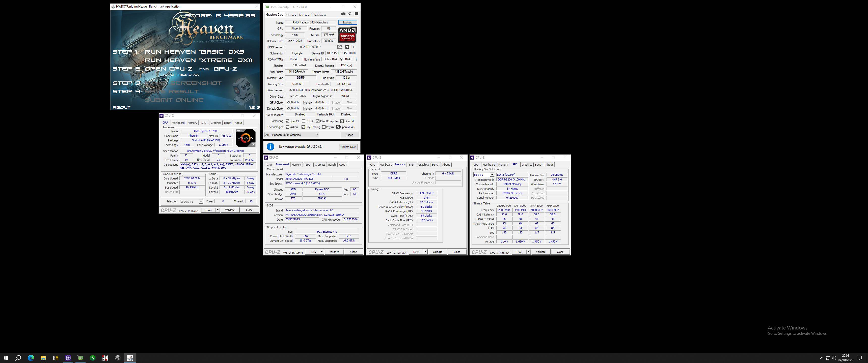Open the Validation tab in GPU-Z
Screen dimensions: 868x363
(320, 15)
